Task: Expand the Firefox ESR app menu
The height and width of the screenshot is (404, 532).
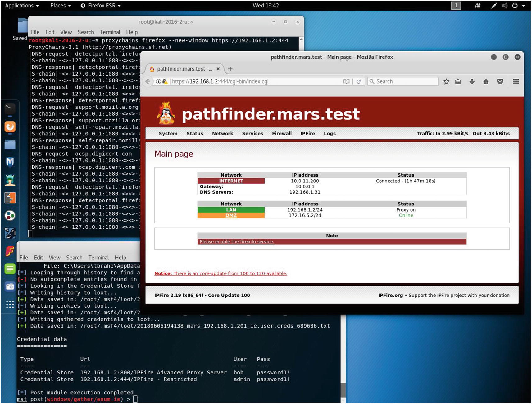Action: (101, 6)
